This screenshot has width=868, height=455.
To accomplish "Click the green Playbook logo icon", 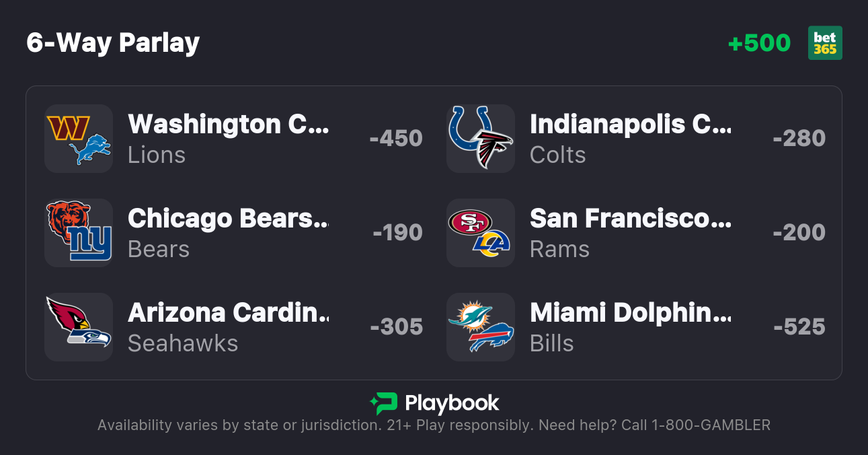I will coord(383,403).
